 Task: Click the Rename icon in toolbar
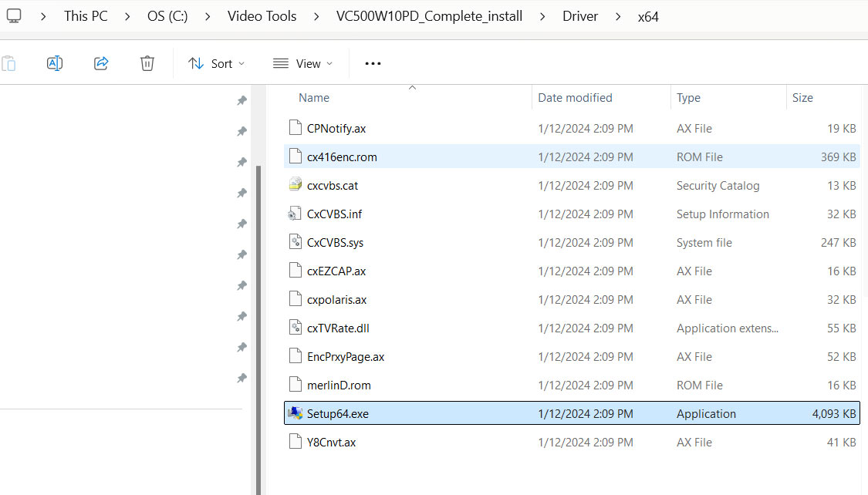[x=54, y=63]
